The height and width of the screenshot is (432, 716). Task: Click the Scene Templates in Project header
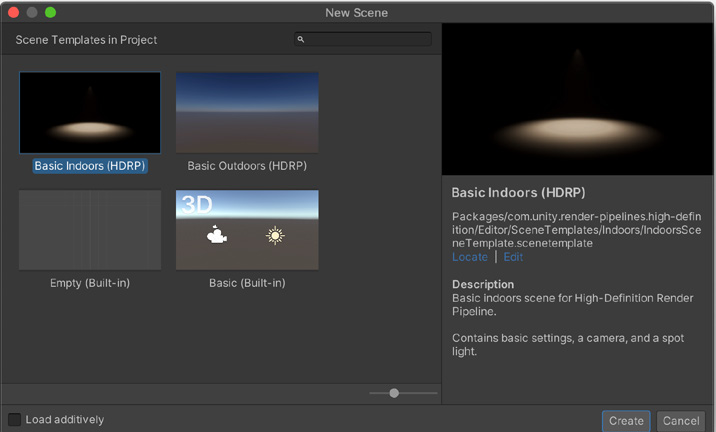point(86,40)
